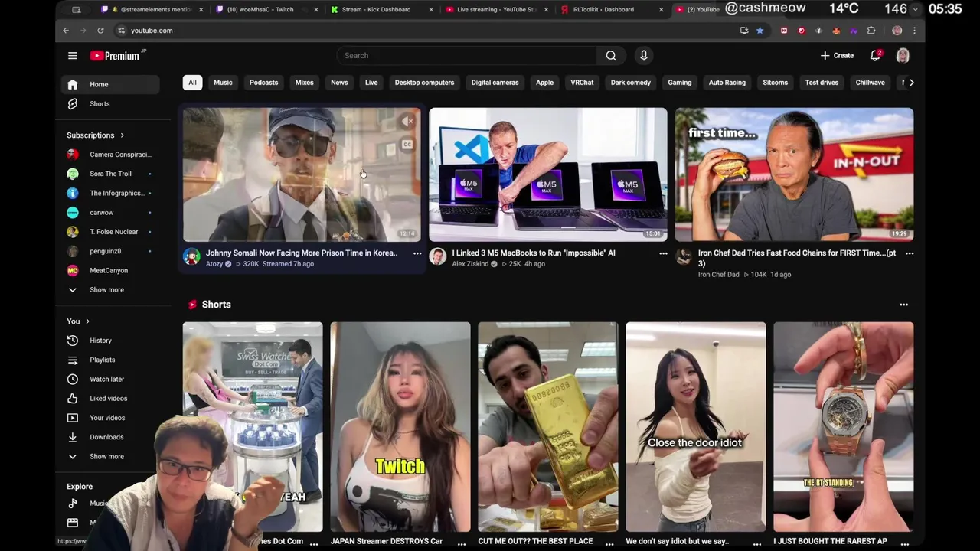Start voice search with the microphone

[x=644, y=55]
